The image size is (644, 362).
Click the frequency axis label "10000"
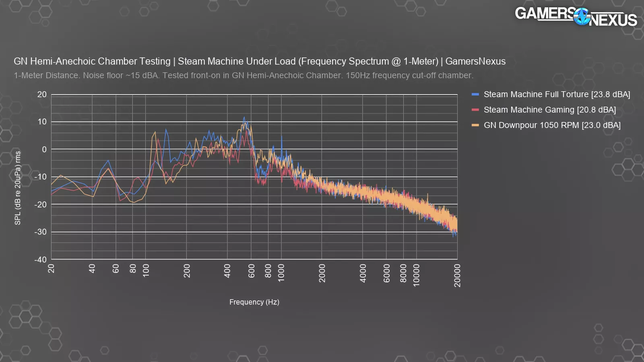[x=417, y=275]
